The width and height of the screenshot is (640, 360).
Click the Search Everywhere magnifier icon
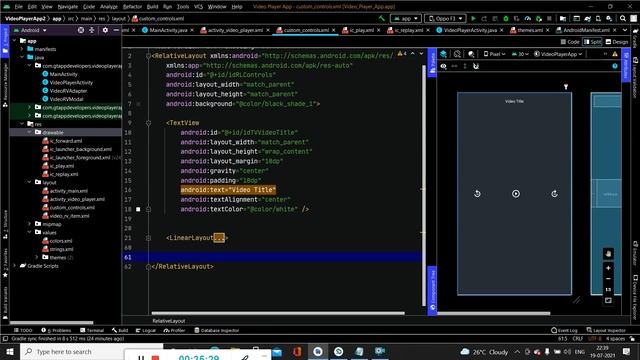click(x=623, y=18)
